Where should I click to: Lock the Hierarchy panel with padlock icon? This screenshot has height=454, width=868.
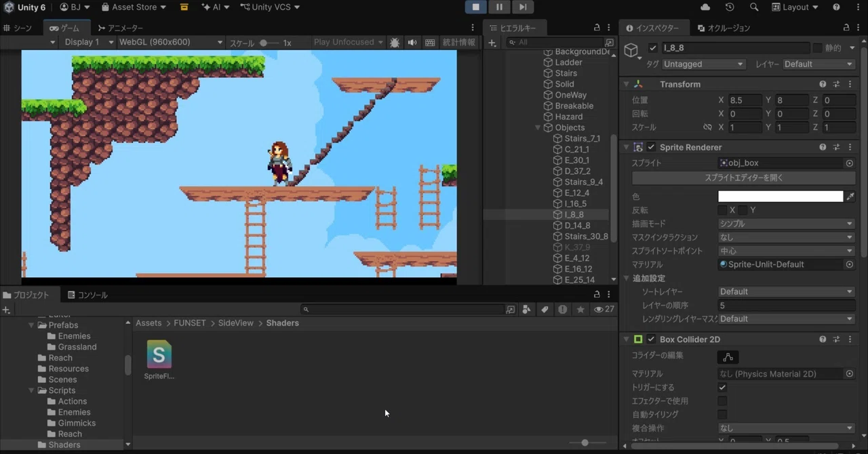pyautogui.click(x=597, y=28)
